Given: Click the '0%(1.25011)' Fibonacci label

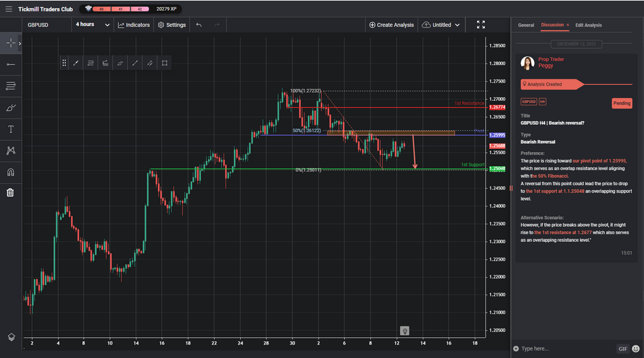Looking at the screenshot, I should [x=308, y=170].
